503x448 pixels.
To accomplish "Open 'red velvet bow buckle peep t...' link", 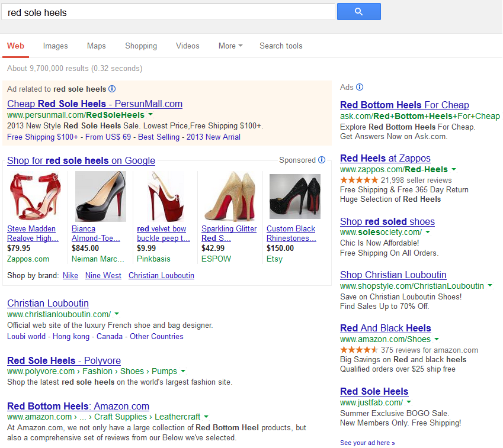I will click(164, 233).
